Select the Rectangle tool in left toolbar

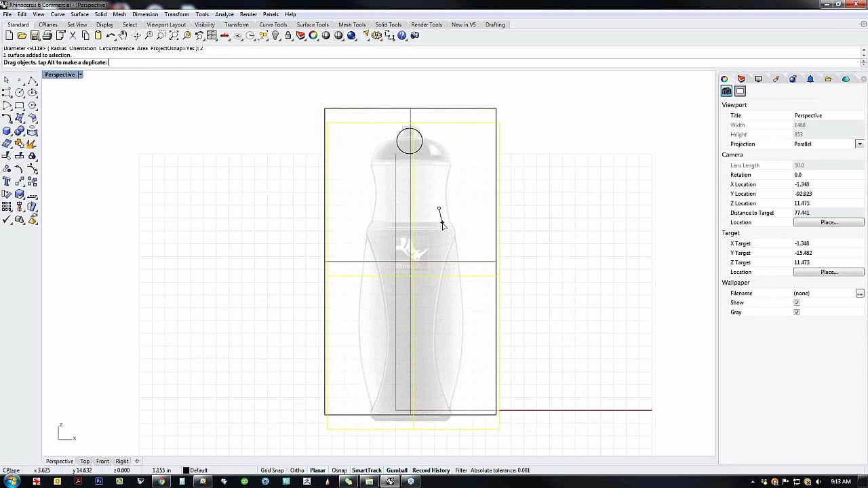pyautogui.click(x=20, y=106)
